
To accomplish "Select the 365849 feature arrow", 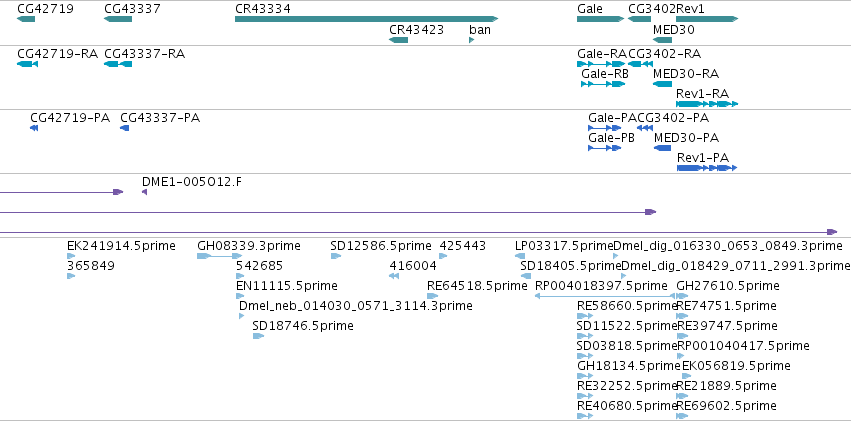I will 71,276.
